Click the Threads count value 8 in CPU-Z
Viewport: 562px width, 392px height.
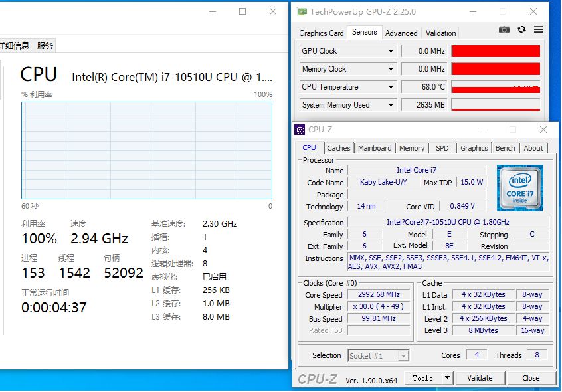pos(537,355)
